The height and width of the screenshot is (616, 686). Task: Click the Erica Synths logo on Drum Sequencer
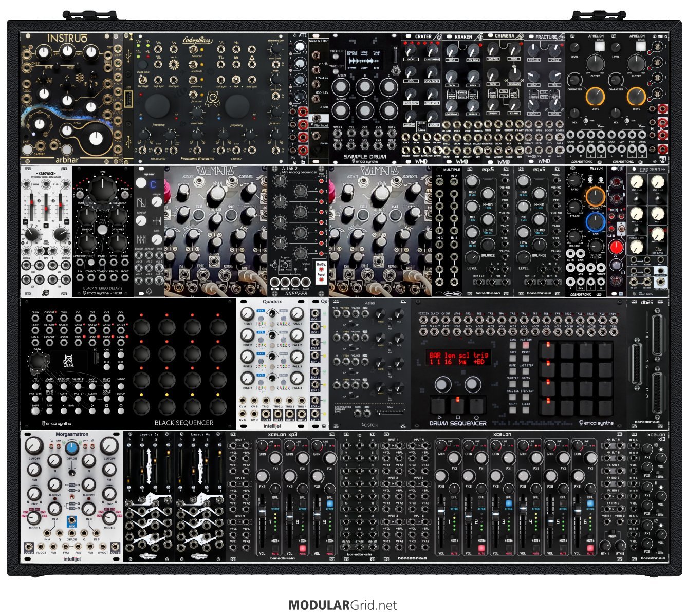tap(597, 423)
